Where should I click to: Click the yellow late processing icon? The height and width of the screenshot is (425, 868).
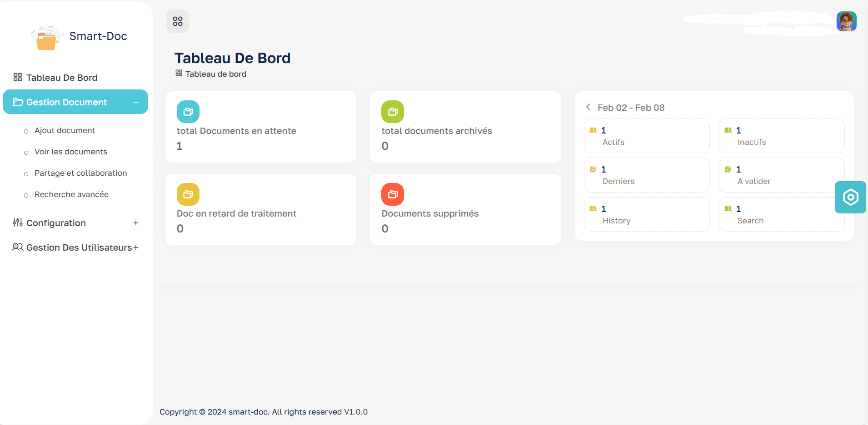[x=188, y=194]
